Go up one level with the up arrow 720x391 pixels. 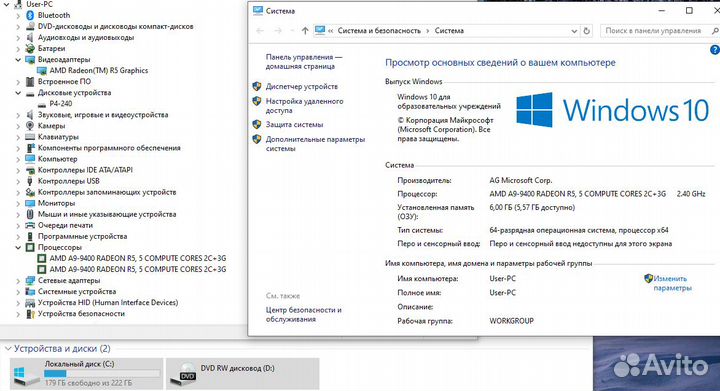coord(305,31)
